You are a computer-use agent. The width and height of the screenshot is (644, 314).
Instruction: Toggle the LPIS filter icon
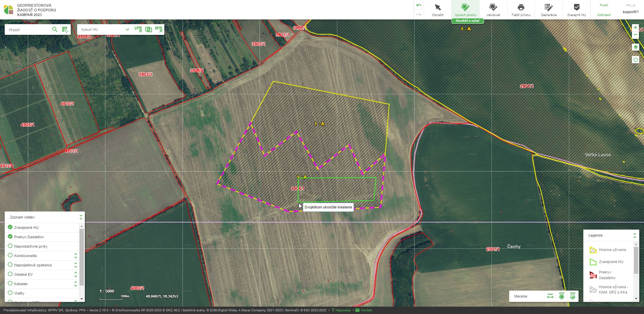pos(138,29)
